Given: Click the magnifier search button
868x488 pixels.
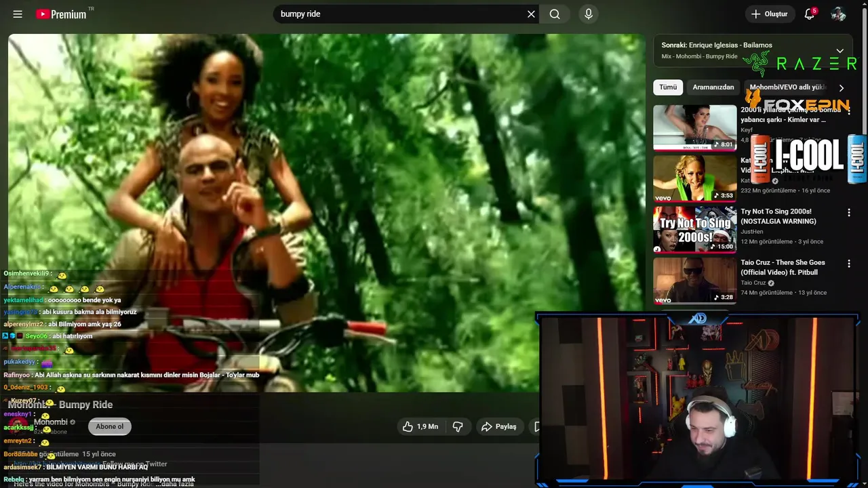Looking at the screenshot, I should tap(555, 14).
